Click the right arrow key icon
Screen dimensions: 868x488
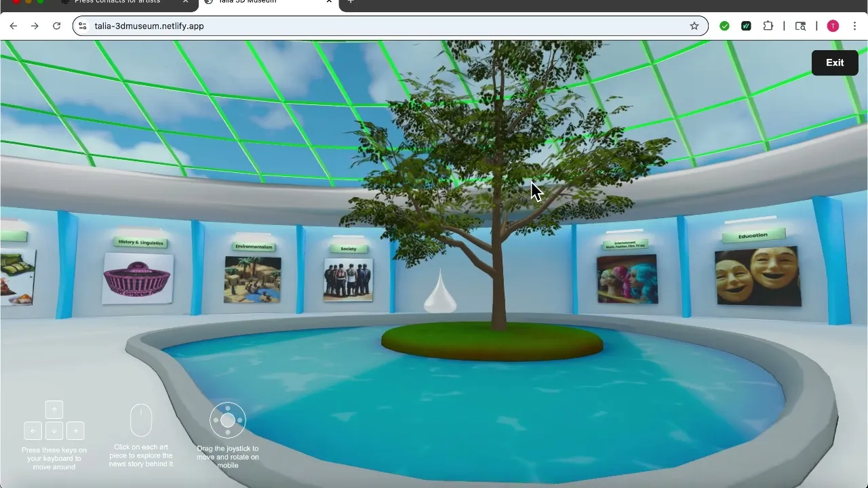75,430
